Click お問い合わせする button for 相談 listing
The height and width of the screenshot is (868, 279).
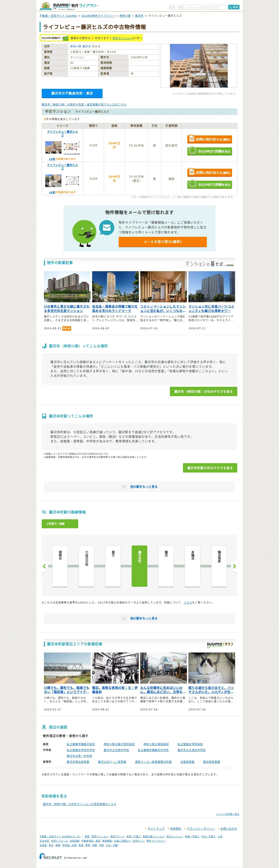210,173
